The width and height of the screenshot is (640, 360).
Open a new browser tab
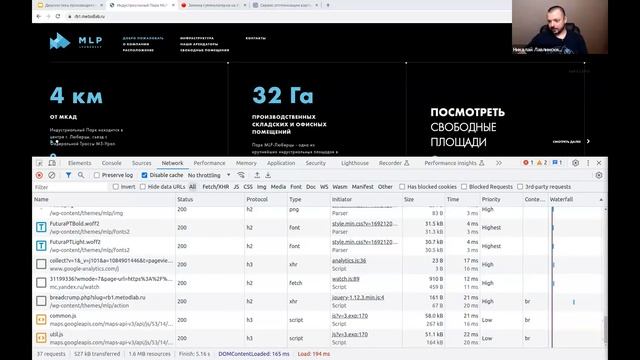(x=328, y=5)
